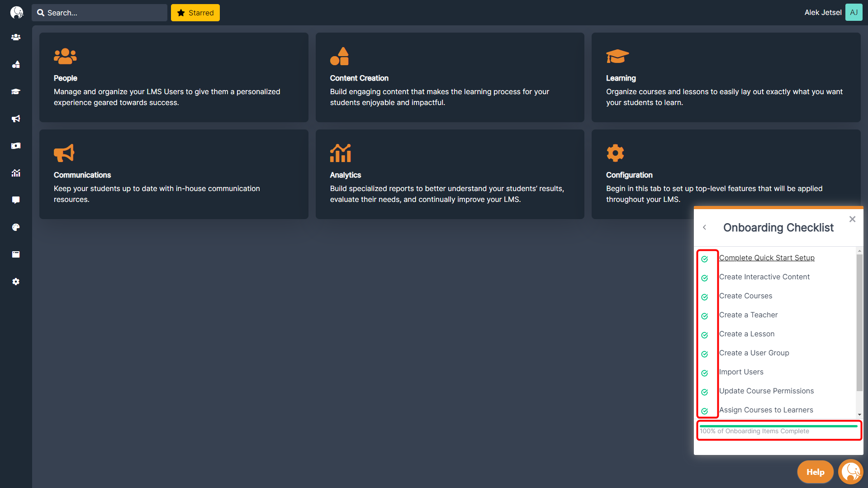
Task: Open Import Users checklist item
Action: 741,372
